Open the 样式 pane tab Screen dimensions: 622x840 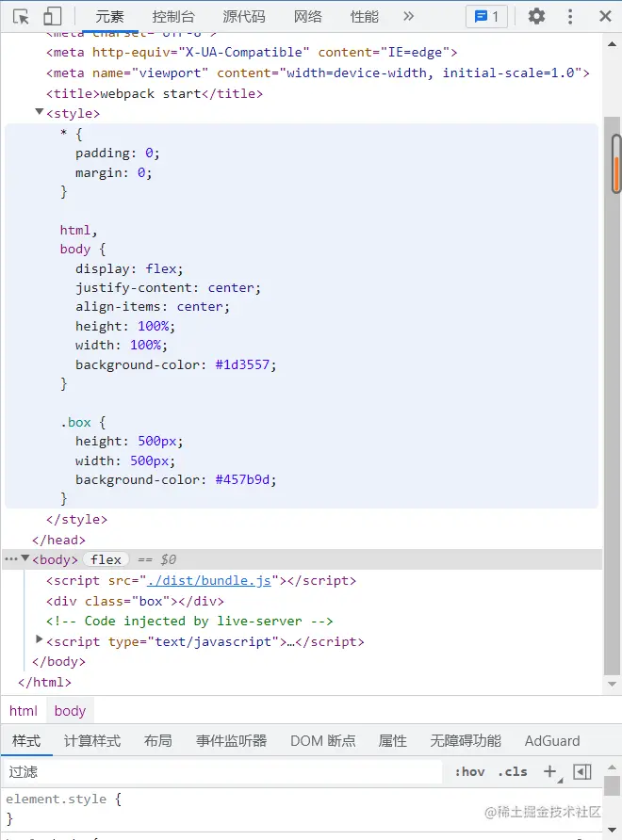(x=26, y=741)
